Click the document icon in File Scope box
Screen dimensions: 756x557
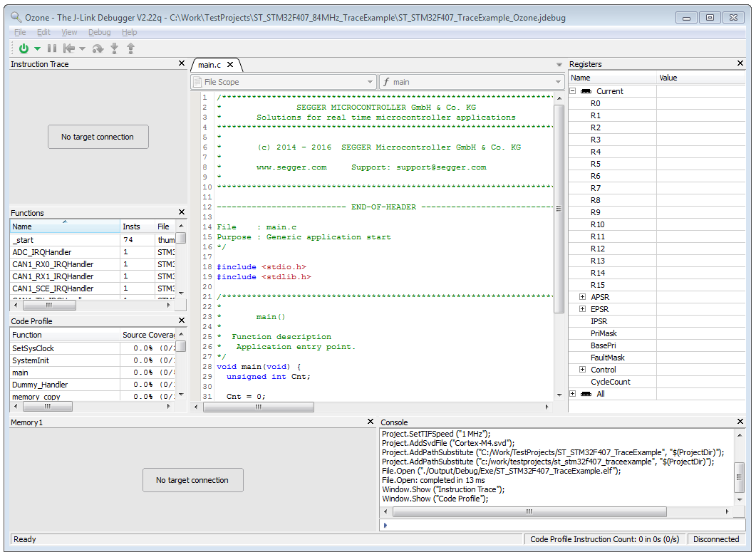tap(197, 82)
